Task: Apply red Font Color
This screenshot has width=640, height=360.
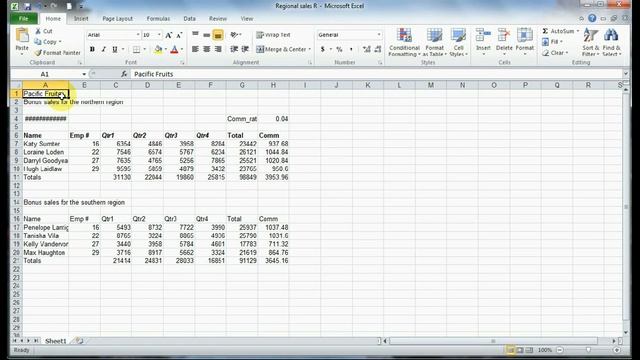Action: coord(174,49)
